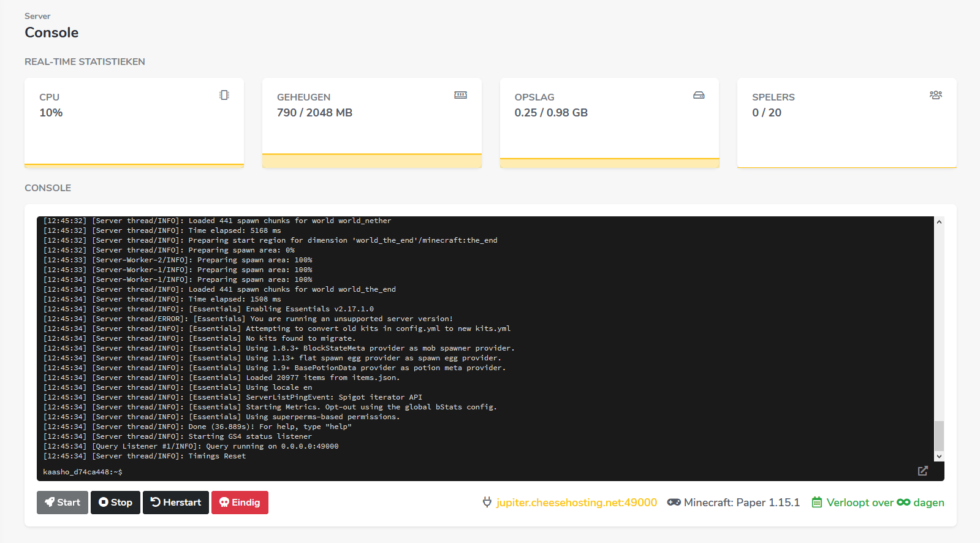Click the hard drive icon in Opslag card

click(x=699, y=95)
